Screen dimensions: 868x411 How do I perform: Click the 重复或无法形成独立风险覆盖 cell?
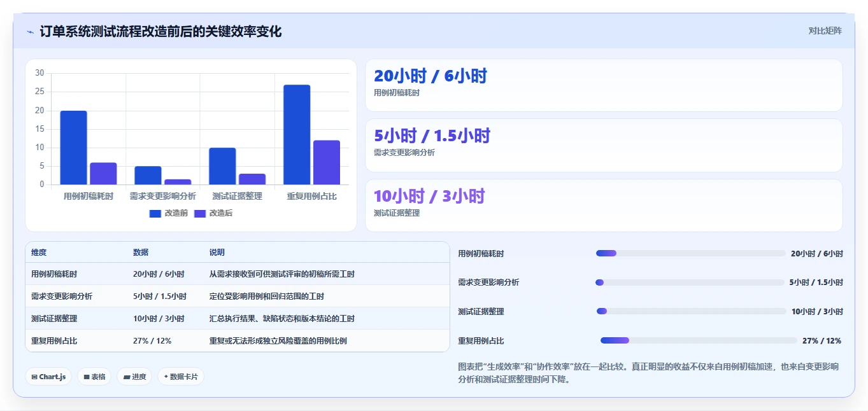pyautogui.click(x=278, y=341)
